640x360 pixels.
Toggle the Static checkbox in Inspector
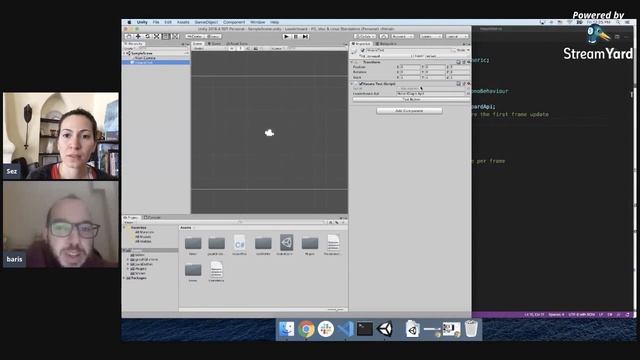(454, 51)
